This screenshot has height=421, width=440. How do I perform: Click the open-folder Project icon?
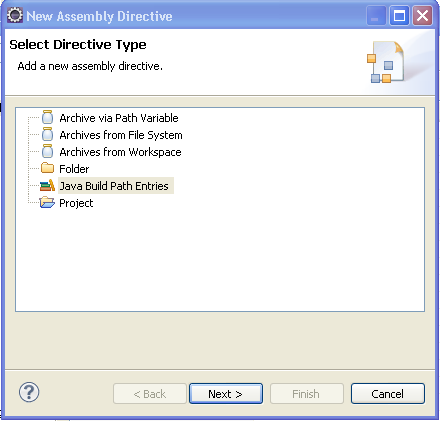[47, 202]
